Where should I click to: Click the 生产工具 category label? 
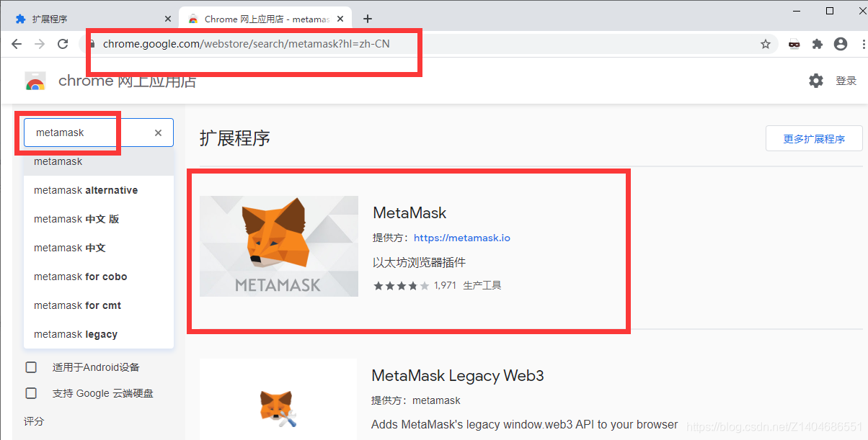click(x=482, y=285)
